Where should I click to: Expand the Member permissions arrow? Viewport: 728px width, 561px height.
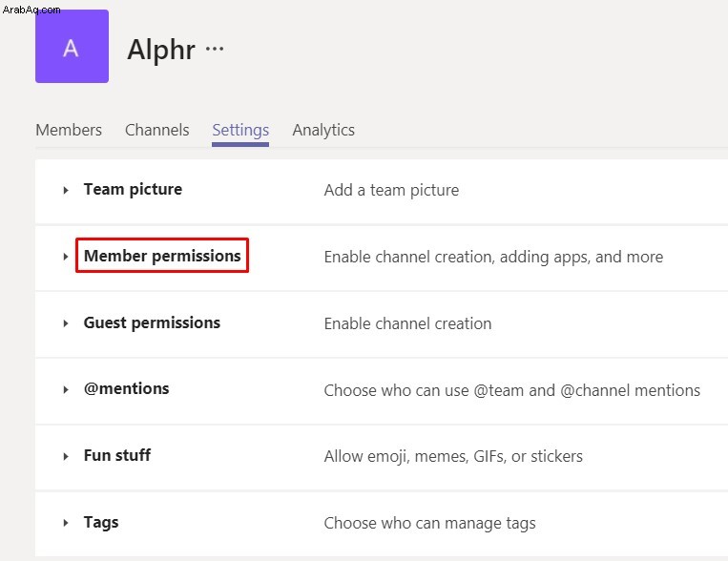tap(66, 257)
